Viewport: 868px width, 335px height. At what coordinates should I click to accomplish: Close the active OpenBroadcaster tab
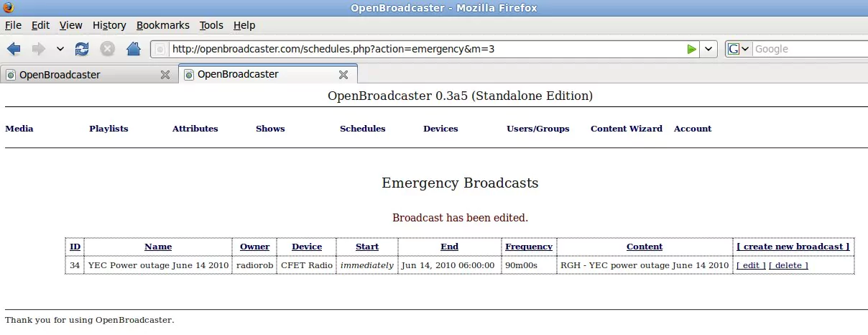coord(343,75)
